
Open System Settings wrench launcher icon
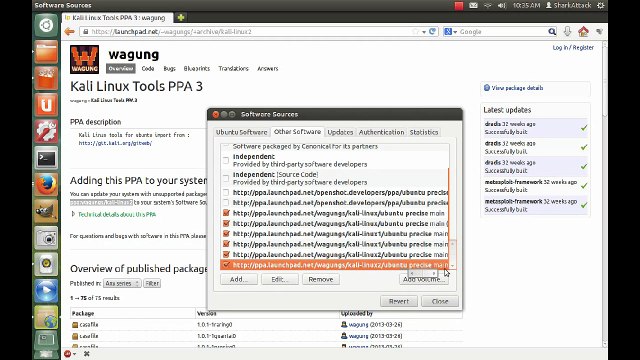[46, 131]
